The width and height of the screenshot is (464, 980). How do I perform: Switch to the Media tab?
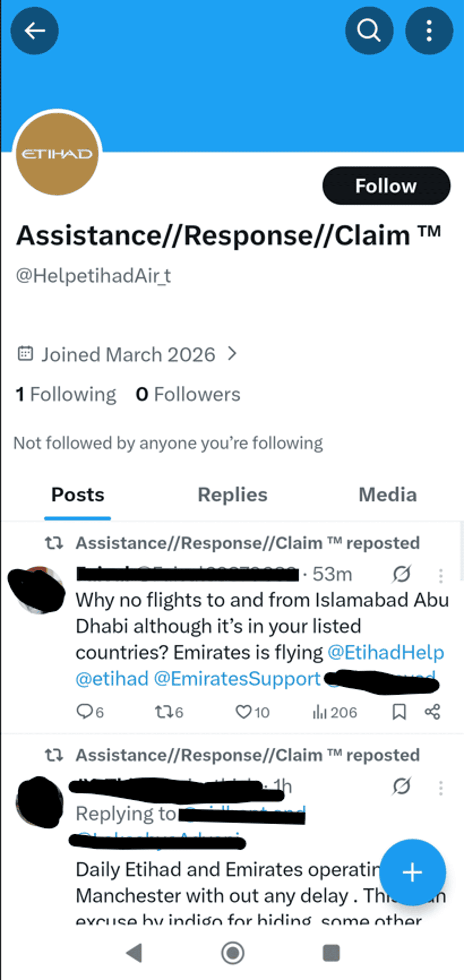(x=388, y=494)
